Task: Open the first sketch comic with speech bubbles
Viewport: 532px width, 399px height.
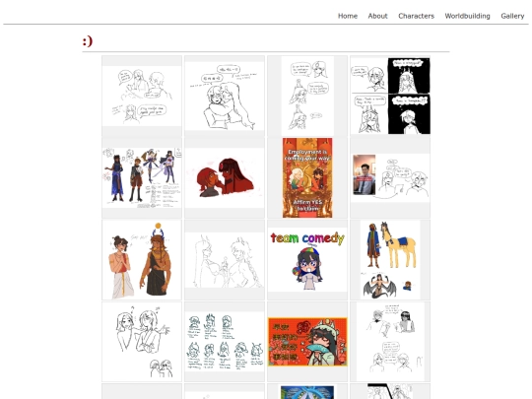Action: coord(142,96)
